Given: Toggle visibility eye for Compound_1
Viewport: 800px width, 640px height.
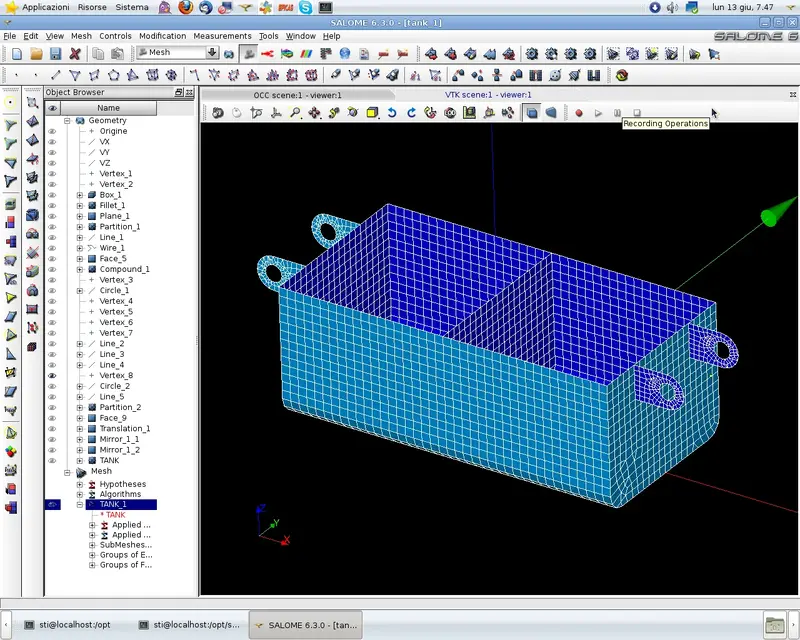Looking at the screenshot, I should pyautogui.click(x=52, y=269).
